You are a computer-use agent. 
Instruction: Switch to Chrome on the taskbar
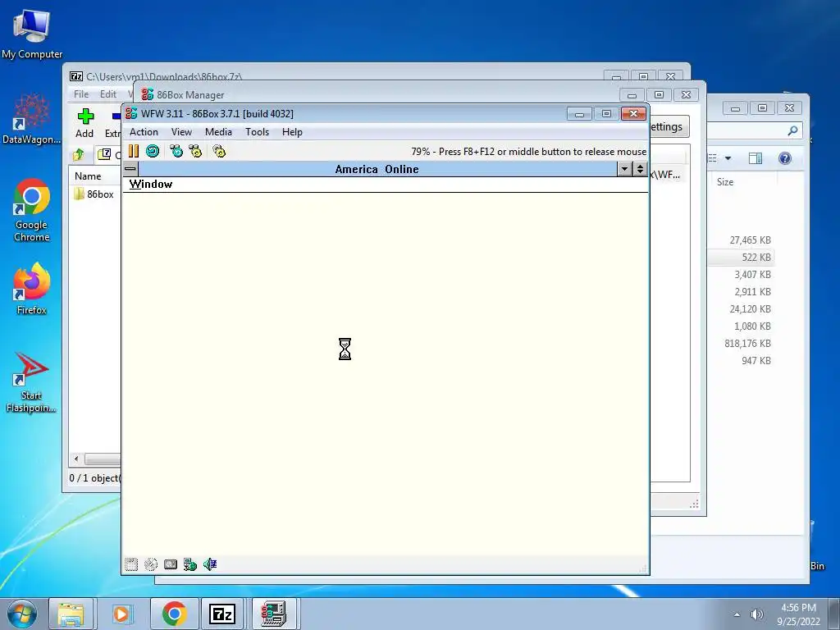(174, 614)
